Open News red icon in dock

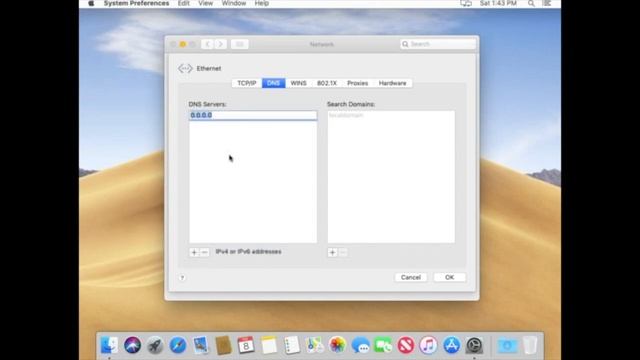click(406, 345)
